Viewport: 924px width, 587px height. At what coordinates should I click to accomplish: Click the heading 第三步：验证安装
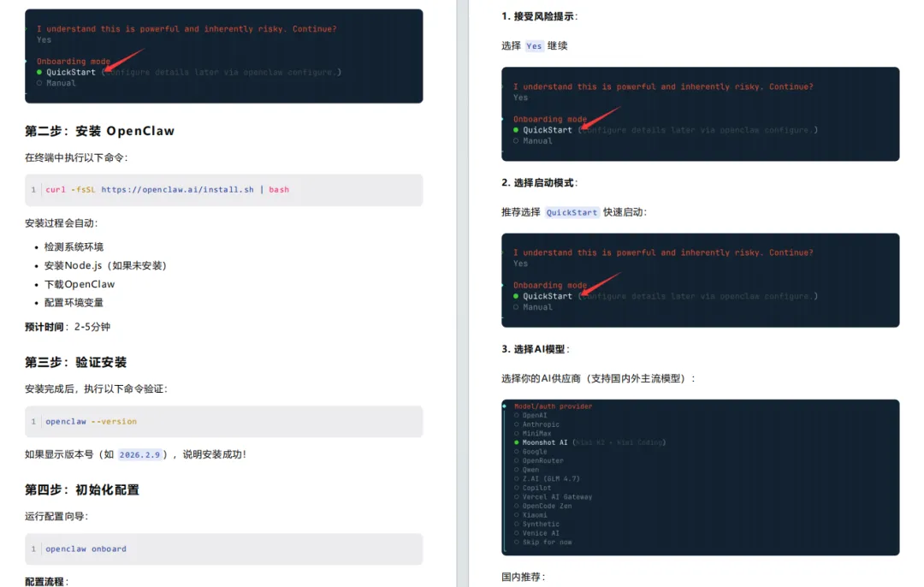tap(76, 363)
